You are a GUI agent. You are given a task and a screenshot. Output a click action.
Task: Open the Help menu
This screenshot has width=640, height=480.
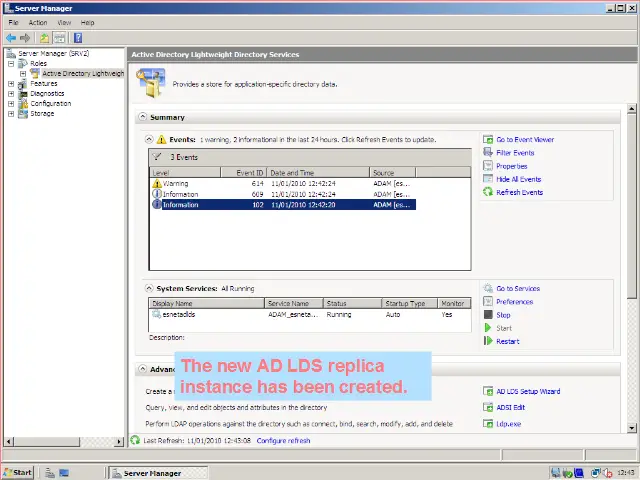[87, 23]
